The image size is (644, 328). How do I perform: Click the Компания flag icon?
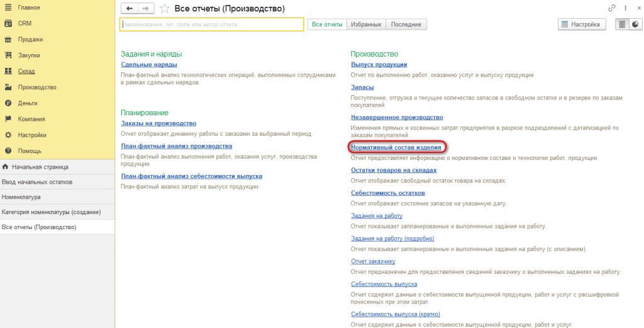[x=8, y=119]
